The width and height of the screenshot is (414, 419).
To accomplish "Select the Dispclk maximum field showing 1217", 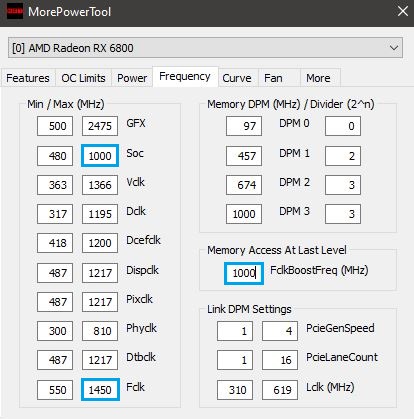I will pos(100,273).
